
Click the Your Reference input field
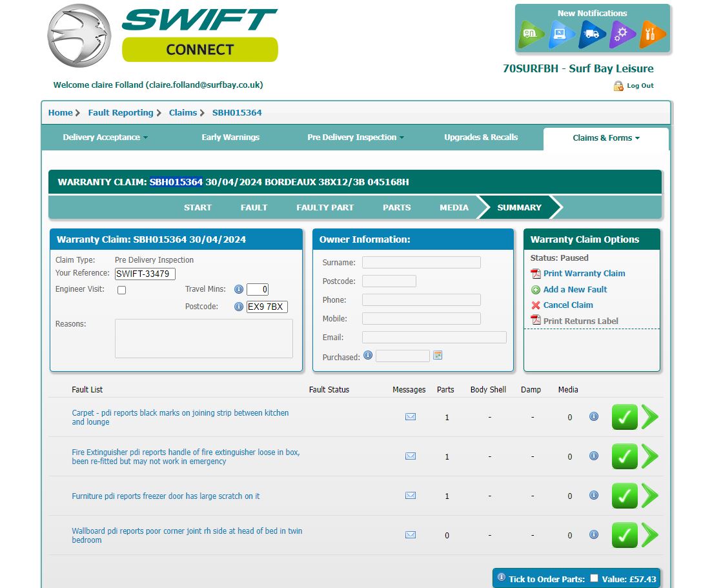pyautogui.click(x=145, y=274)
